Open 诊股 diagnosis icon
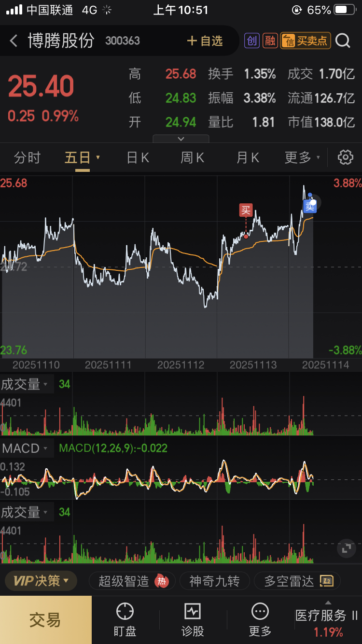Screen dimensions: 362x644 tap(193, 620)
